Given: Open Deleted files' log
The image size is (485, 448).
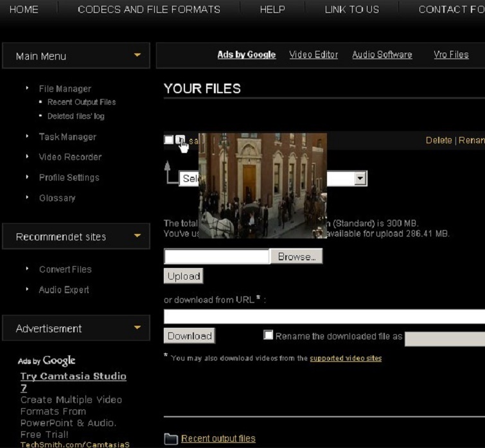Looking at the screenshot, I should pos(76,116).
